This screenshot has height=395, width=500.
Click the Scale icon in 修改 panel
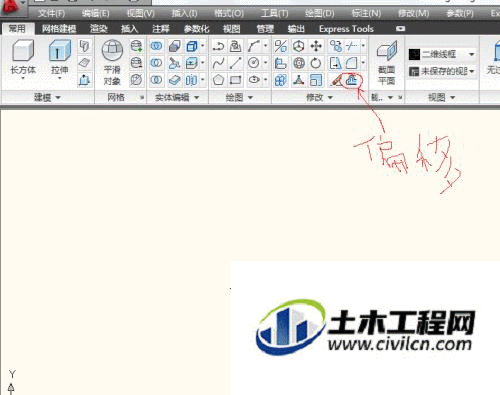click(x=316, y=80)
